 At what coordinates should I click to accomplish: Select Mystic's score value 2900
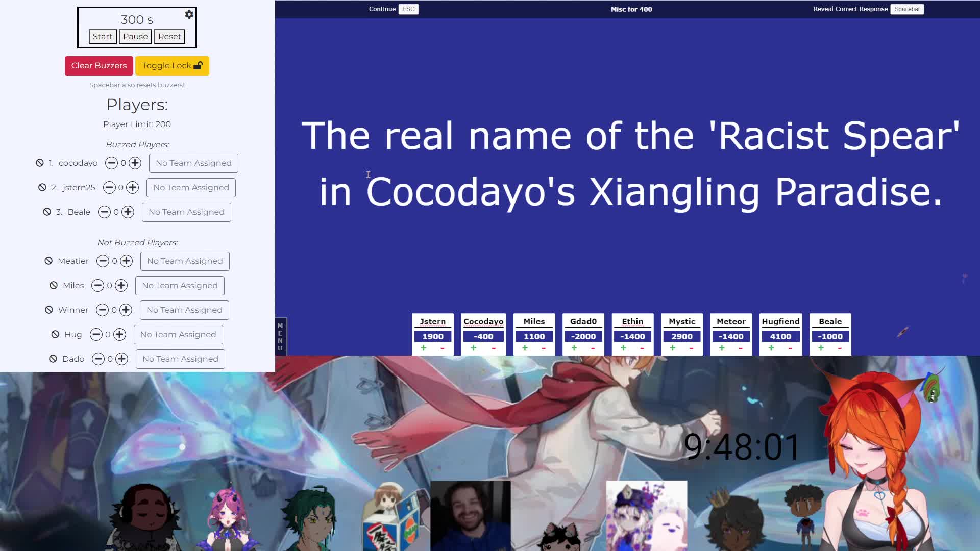682,336
